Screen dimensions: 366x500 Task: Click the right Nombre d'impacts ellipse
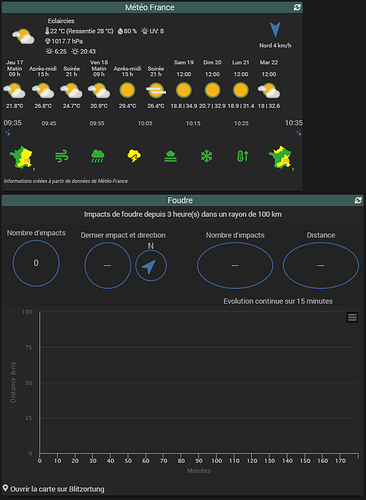tap(235, 265)
